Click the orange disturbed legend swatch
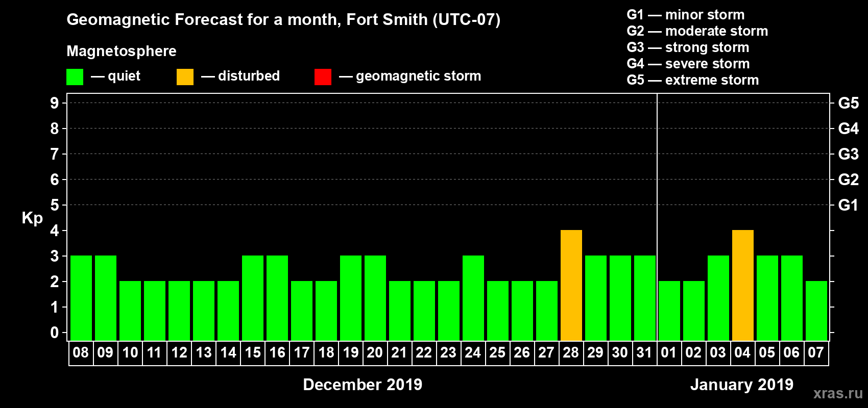The image size is (868, 408). click(185, 77)
